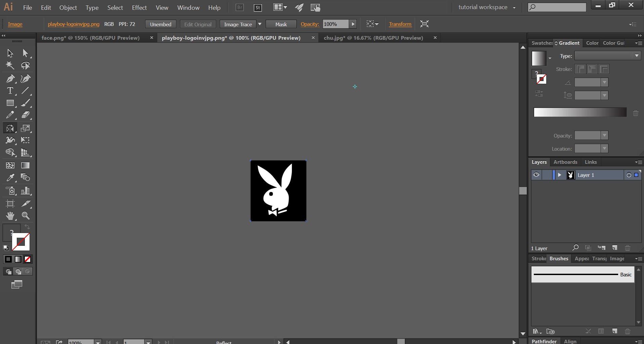Click the Unembed button
This screenshot has height=344, width=644.
click(161, 24)
